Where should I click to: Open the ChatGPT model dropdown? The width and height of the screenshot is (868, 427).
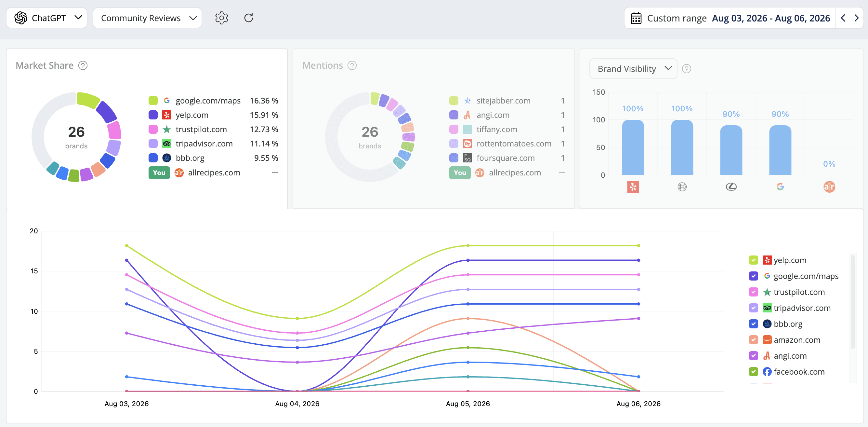pyautogui.click(x=47, y=18)
